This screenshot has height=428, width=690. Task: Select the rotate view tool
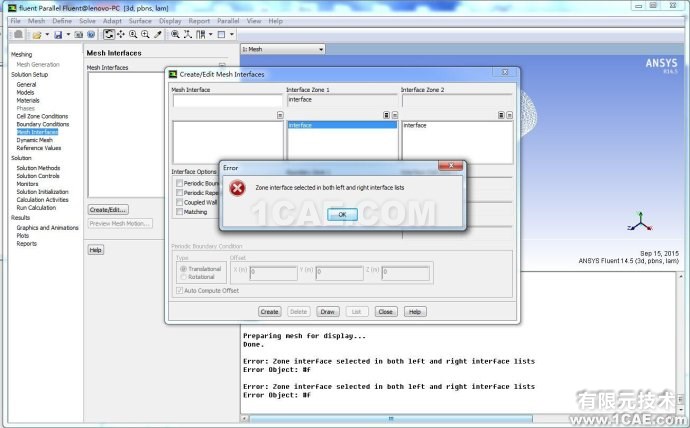pyautogui.click(x=109, y=34)
